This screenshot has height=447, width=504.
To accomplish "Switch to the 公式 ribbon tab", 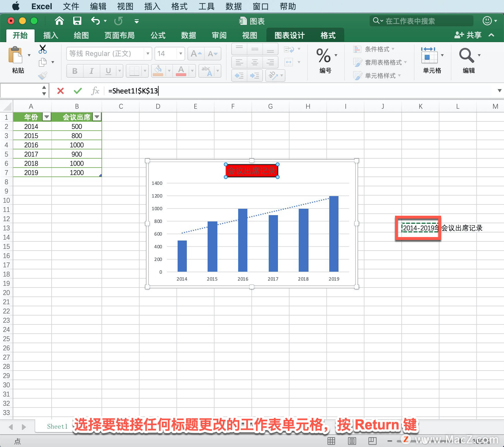I will pos(158,35).
